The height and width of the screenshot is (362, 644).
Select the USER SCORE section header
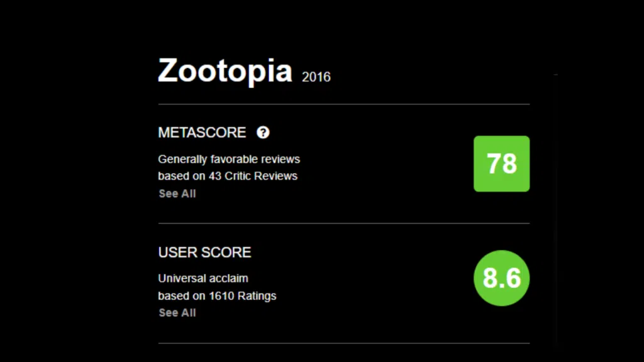coord(204,252)
